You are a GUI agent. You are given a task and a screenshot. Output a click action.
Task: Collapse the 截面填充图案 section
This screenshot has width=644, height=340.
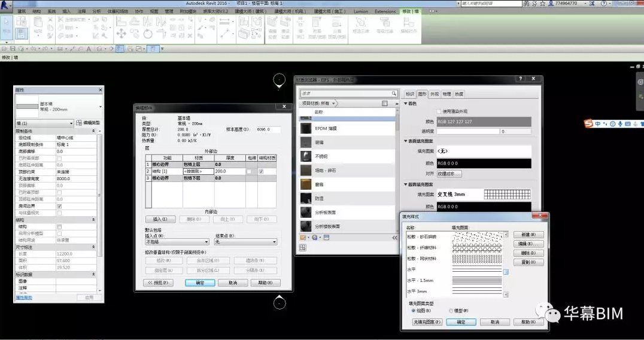click(406, 184)
